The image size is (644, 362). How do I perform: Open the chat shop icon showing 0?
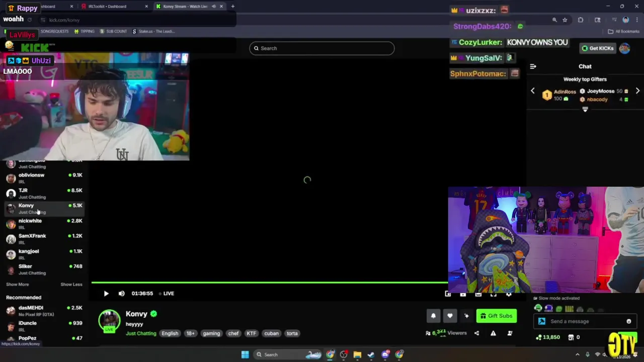pyautogui.click(x=574, y=337)
